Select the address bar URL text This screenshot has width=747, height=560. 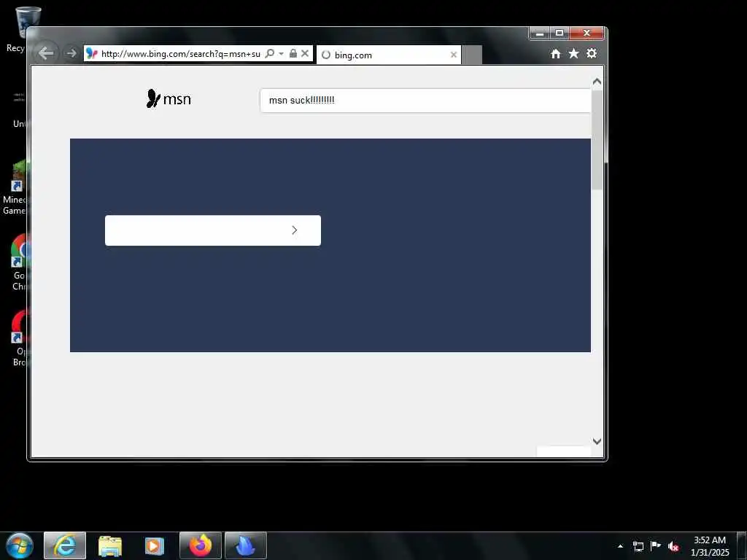coord(181,54)
